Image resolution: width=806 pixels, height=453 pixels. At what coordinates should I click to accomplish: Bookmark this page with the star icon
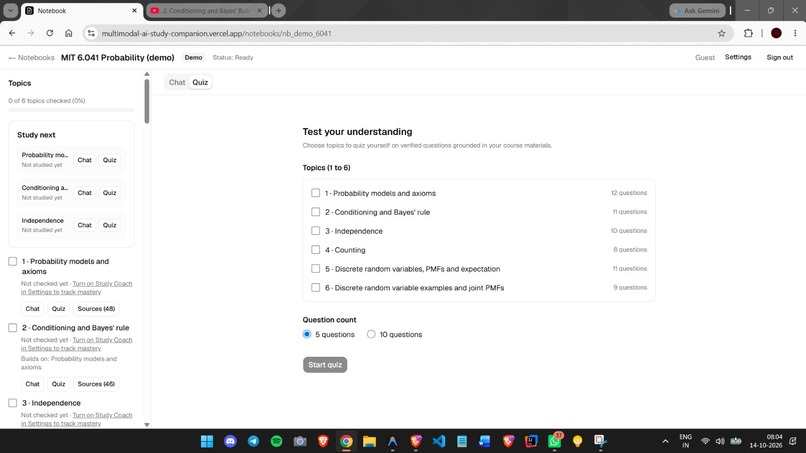point(721,33)
